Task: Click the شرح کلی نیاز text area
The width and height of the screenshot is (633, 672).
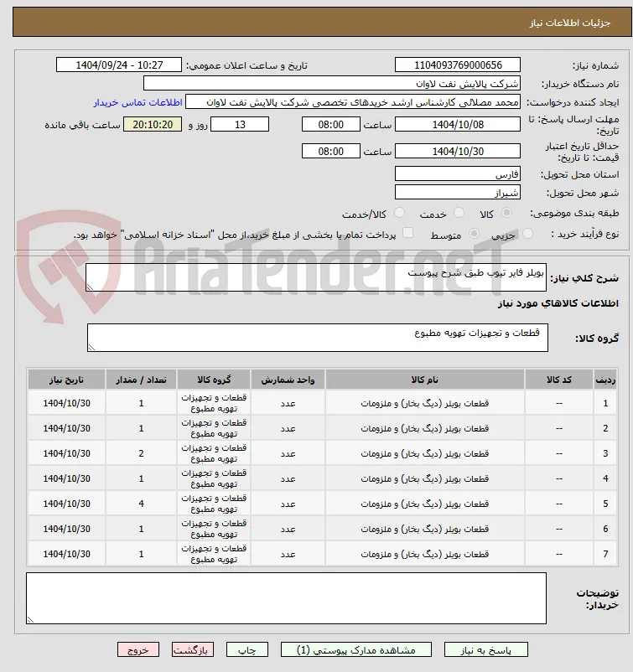Action: (x=316, y=277)
